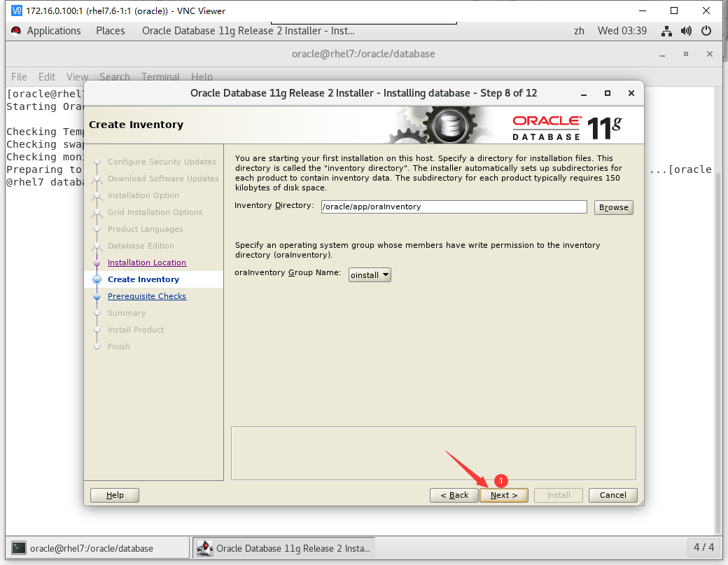Click the VNC Viewer logo icon in the title bar
728x565 pixels.
click(17, 11)
